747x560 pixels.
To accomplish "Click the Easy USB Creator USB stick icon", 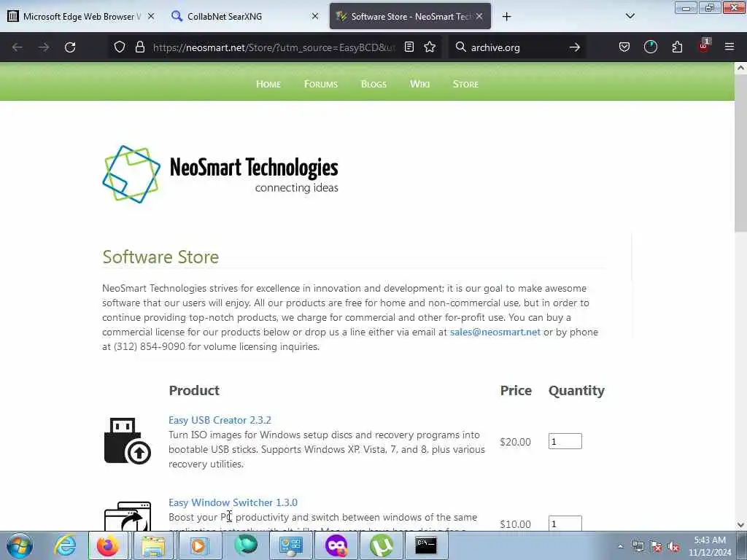I will click(127, 440).
